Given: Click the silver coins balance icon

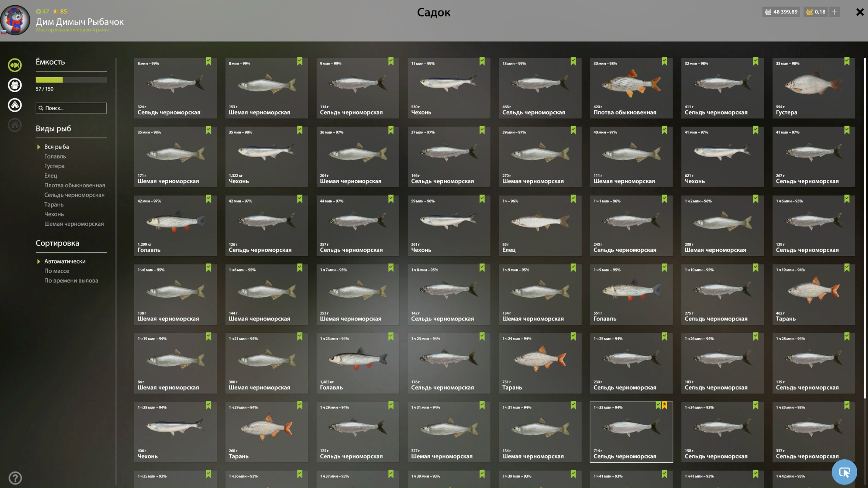Looking at the screenshot, I should coord(768,12).
